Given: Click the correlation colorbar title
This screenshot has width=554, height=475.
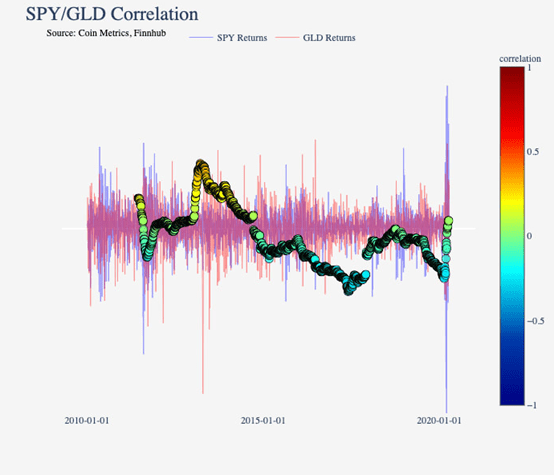Looking at the screenshot, I should click(x=520, y=59).
